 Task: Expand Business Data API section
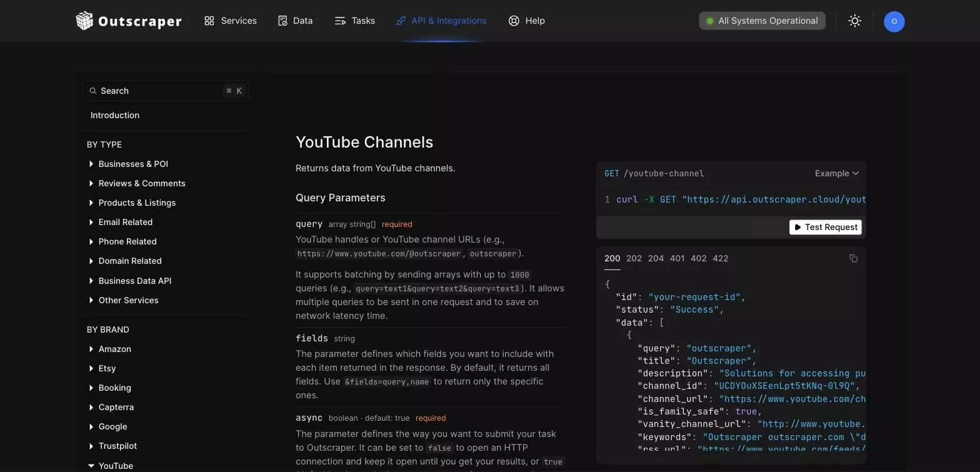[x=131, y=281]
